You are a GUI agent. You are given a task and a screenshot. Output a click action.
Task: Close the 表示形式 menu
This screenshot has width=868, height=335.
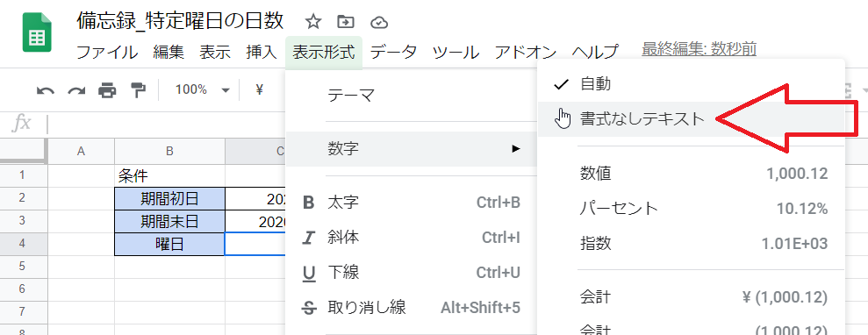coord(324,52)
